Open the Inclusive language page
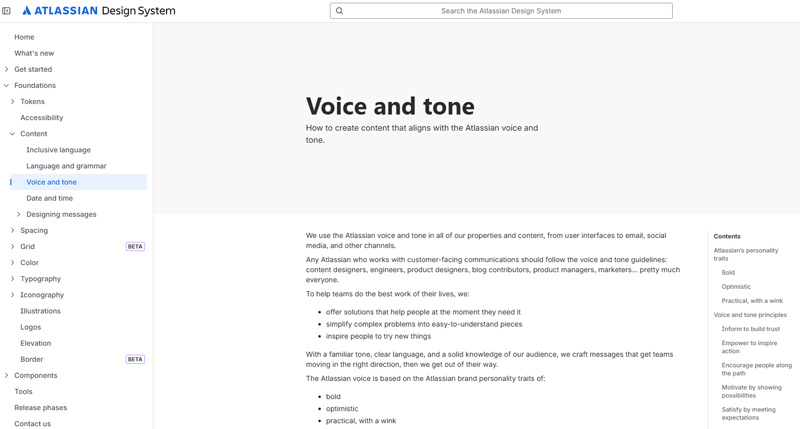This screenshot has width=800, height=429. (58, 150)
